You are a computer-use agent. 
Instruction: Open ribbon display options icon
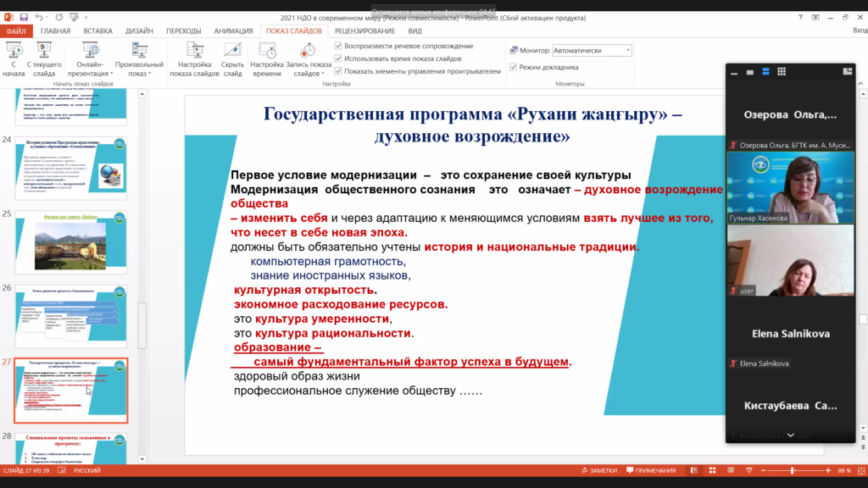point(815,18)
